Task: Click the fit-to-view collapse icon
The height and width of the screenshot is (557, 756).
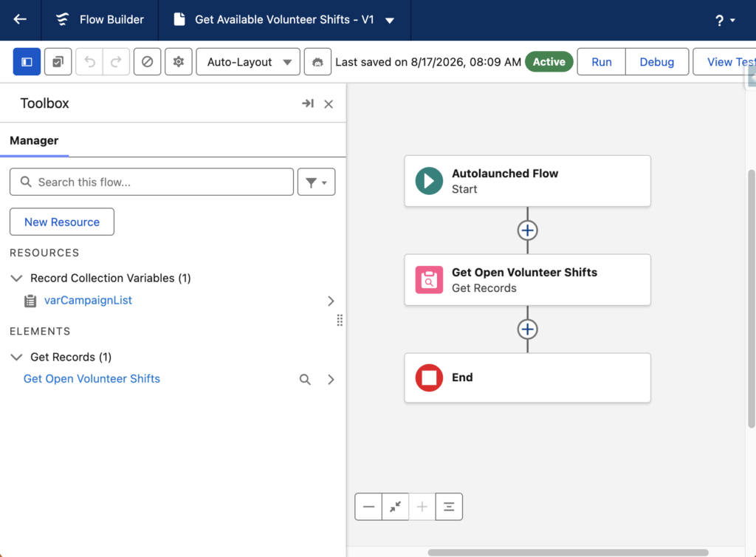Action: pos(396,506)
